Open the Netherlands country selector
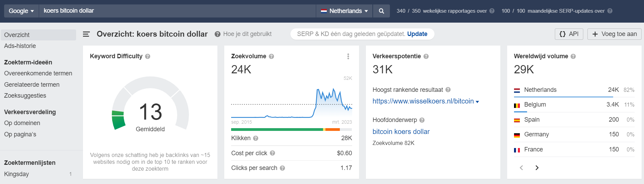Viewport: 644px width, 184px height. [344, 11]
